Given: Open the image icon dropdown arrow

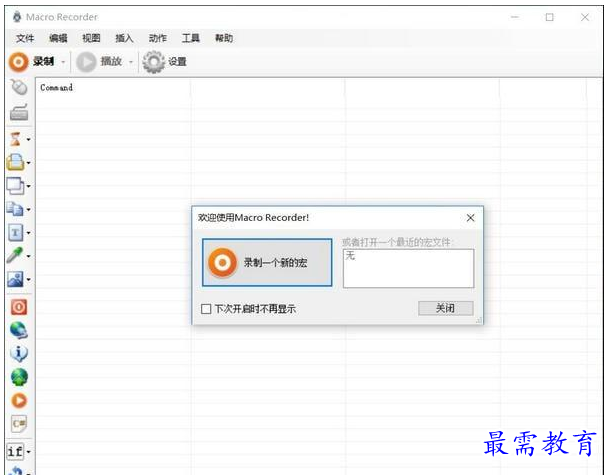Looking at the screenshot, I should tap(28, 280).
